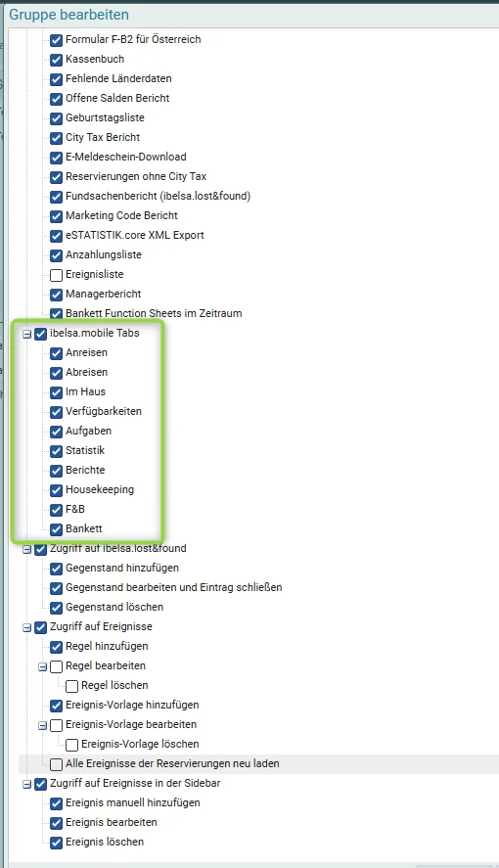Enable the Ereignisliste checkbox

tap(56, 275)
